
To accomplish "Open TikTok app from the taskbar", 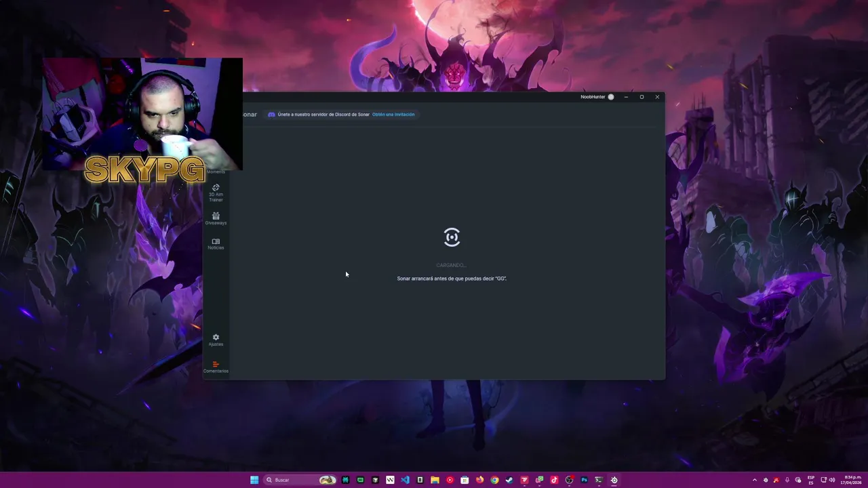I will (x=554, y=480).
